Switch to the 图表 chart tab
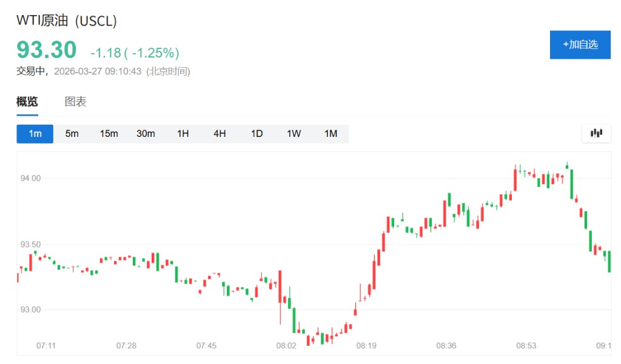Screen dimensions: 621x364 [76, 102]
